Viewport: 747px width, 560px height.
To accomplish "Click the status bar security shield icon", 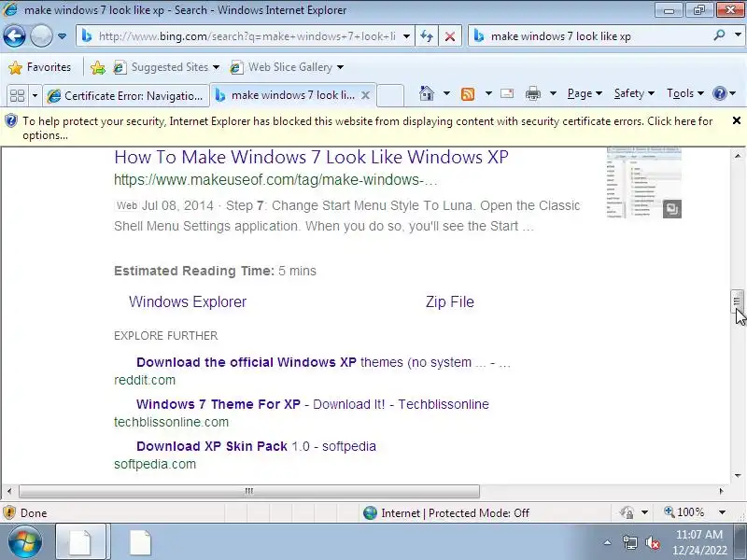I will click(9, 512).
